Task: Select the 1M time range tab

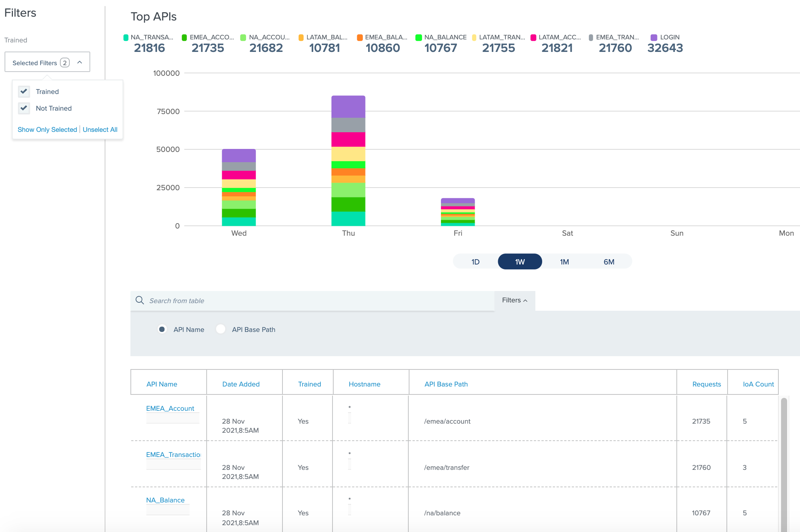Action: click(565, 261)
